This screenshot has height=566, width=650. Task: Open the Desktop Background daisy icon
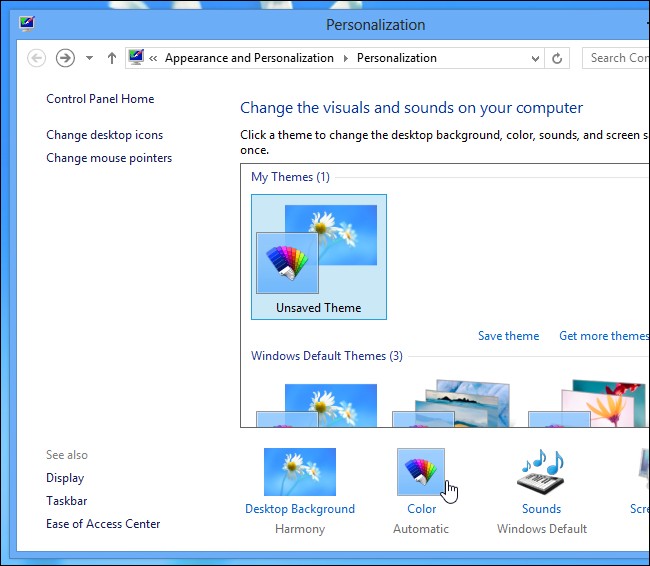point(300,472)
